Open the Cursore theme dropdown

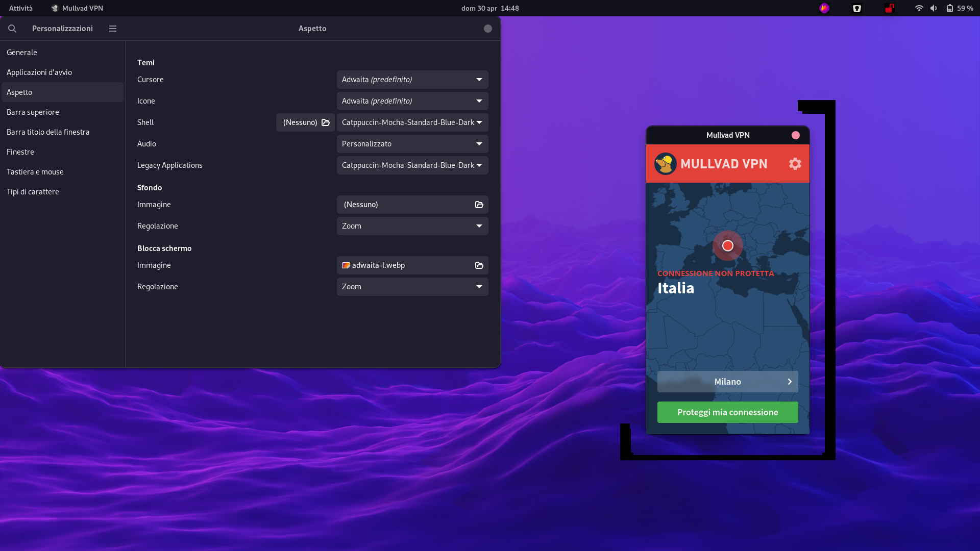pyautogui.click(x=412, y=80)
